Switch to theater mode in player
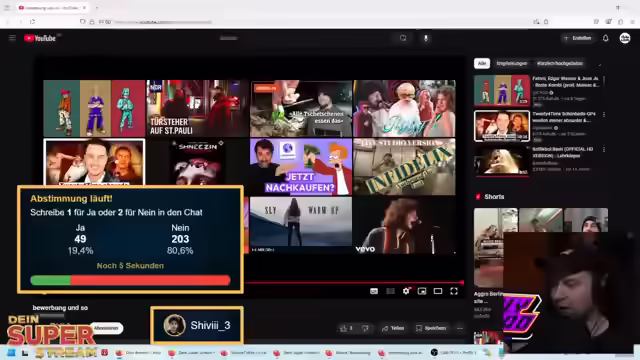The image size is (640, 360). point(438,291)
